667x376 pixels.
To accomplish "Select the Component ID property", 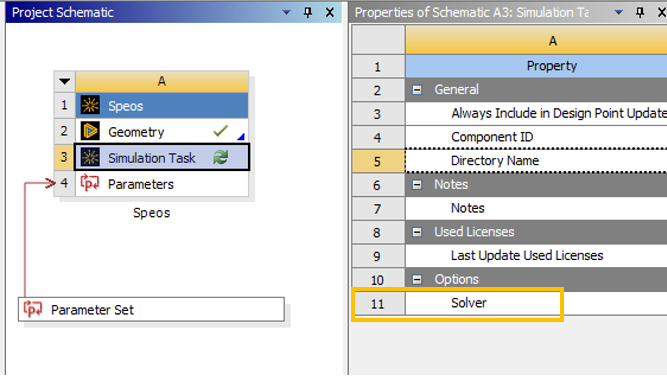I will point(536,137).
